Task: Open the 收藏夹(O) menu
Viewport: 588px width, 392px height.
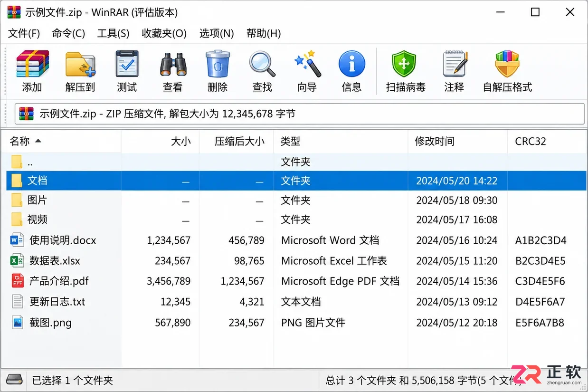Action: 164,33
